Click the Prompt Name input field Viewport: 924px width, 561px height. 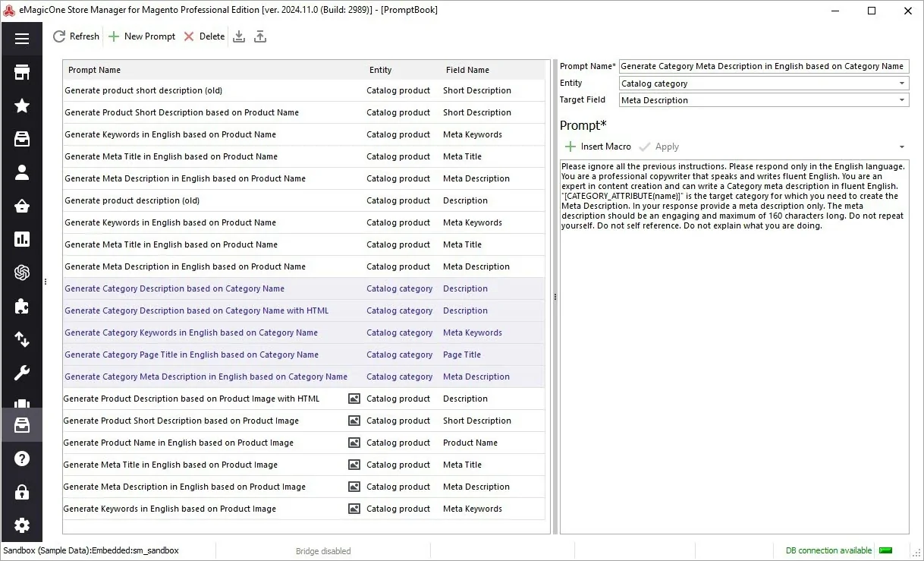click(764, 67)
